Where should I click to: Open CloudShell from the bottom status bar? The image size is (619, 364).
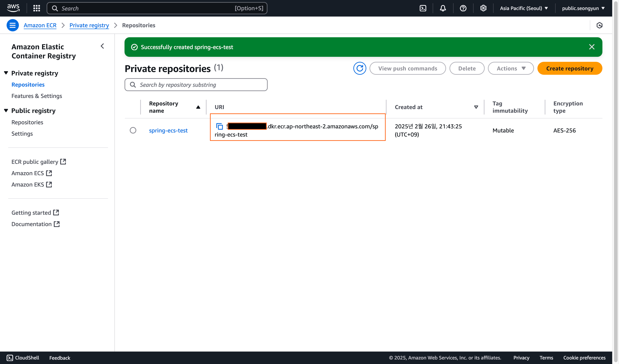pyautogui.click(x=23, y=358)
